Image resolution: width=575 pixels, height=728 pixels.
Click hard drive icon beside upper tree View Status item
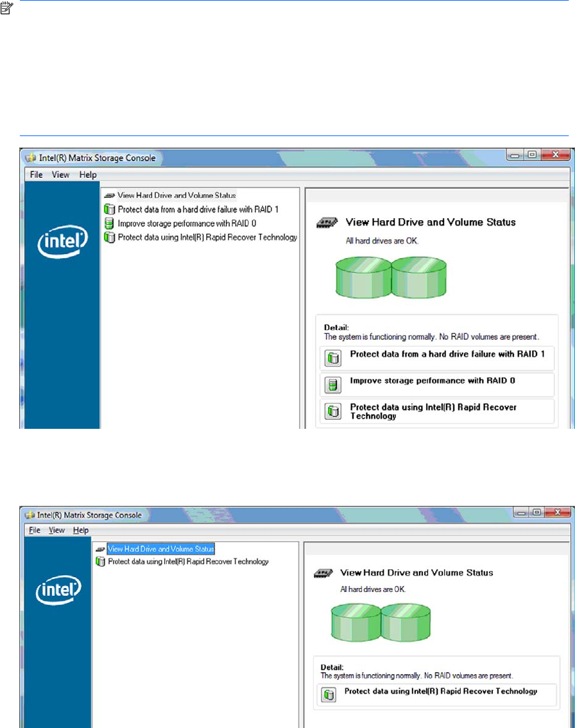pyautogui.click(x=110, y=195)
